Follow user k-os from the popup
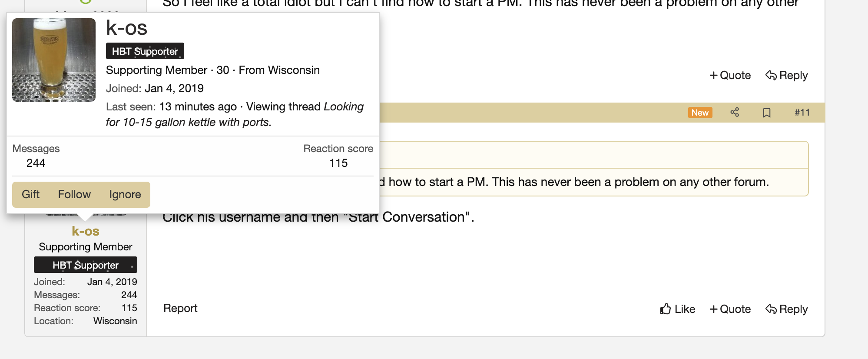Screen dimensions: 868x359 tap(74, 194)
